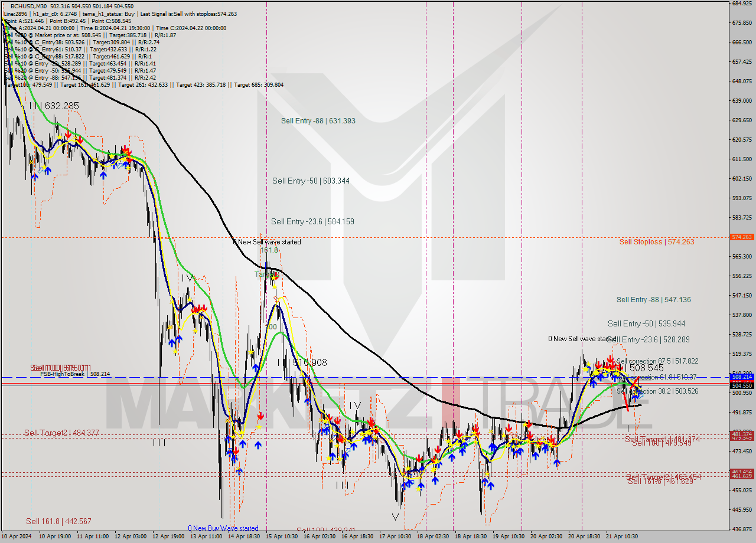The height and width of the screenshot is (543, 756).
Task: Click the red 461.629 price tag
Action: 742,476
